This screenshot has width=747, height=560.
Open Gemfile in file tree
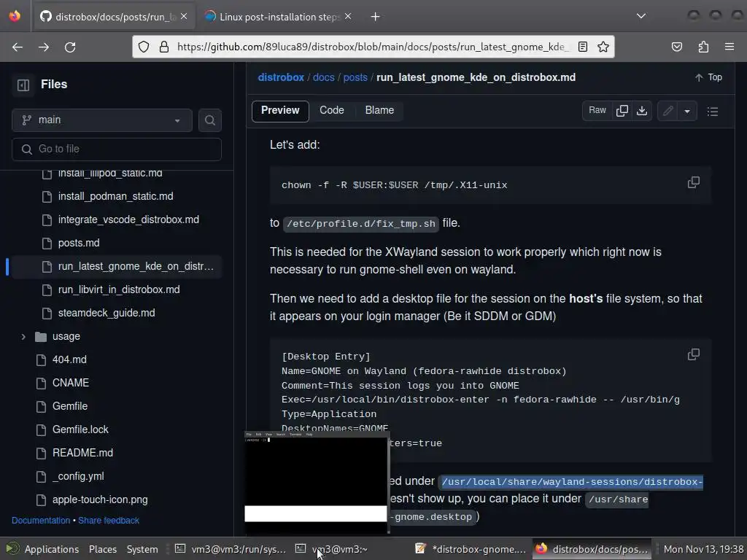click(69, 406)
